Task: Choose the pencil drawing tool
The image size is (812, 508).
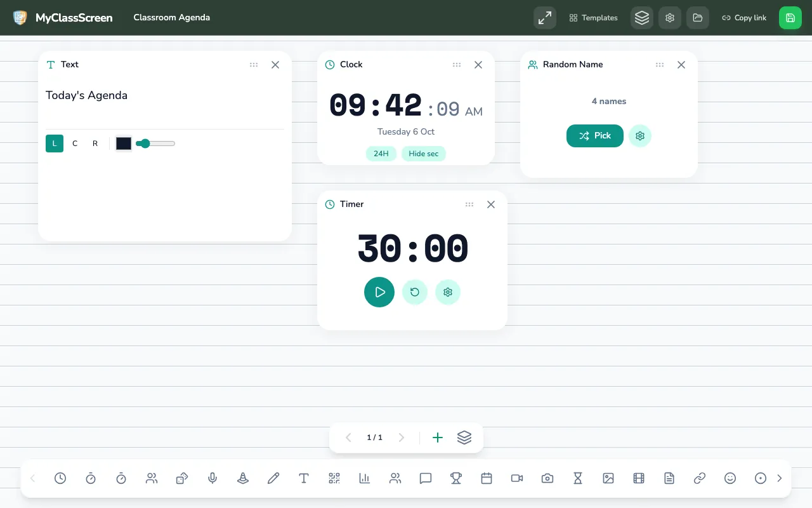Action: tap(273, 478)
